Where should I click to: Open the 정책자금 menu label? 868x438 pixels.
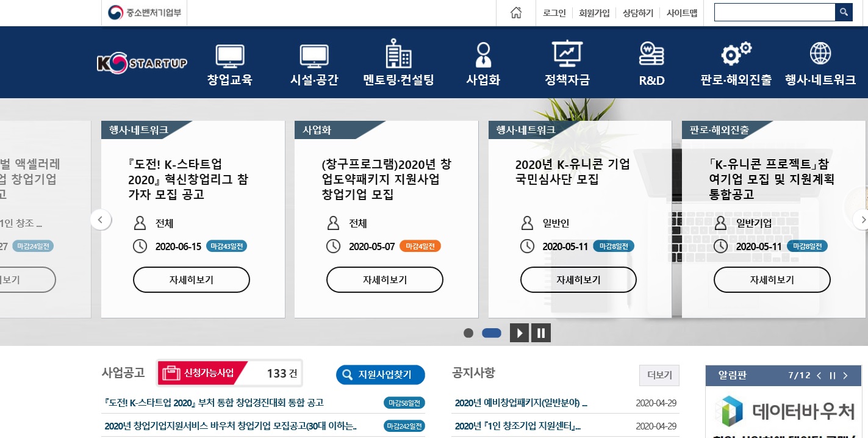567,80
